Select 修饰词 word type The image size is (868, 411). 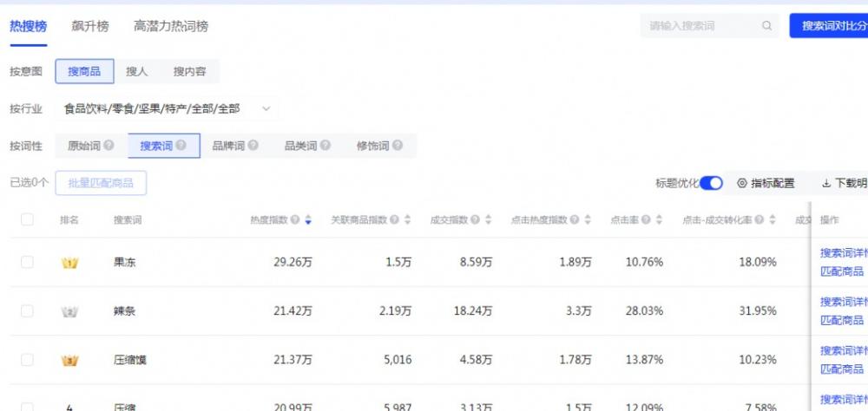[380, 146]
